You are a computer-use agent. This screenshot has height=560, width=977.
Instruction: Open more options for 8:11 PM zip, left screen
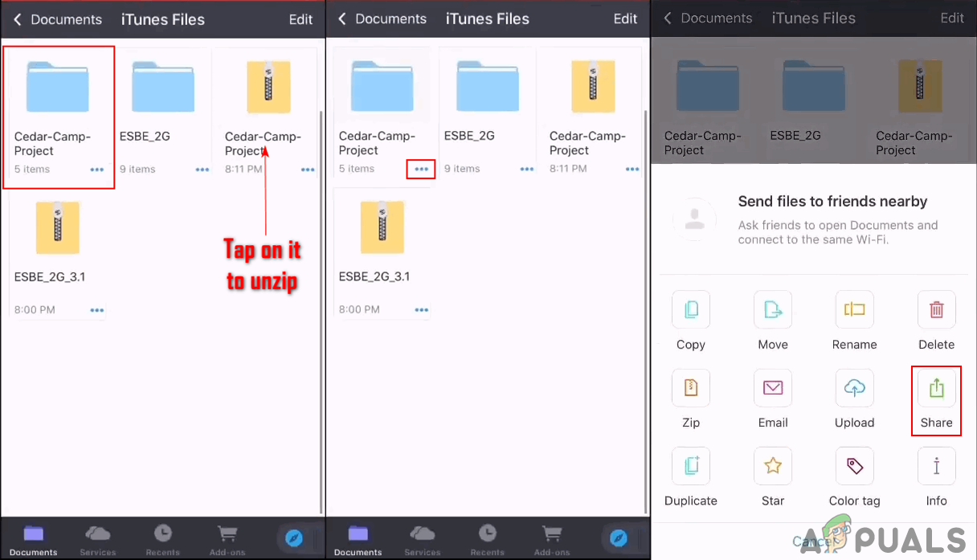tap(308, 170)
